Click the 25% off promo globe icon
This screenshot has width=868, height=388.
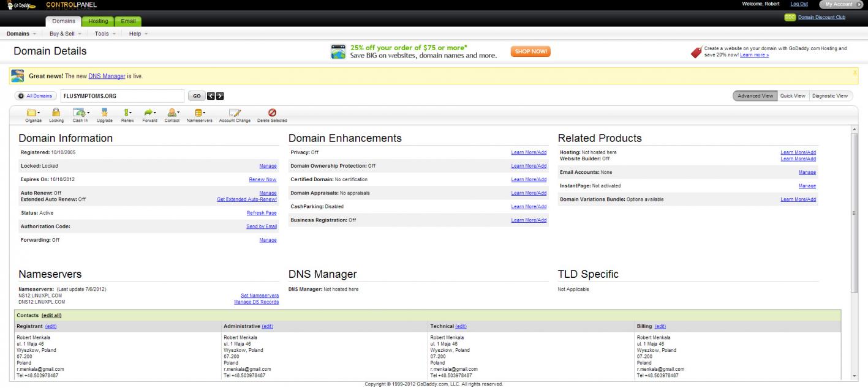tap(339, 51)
